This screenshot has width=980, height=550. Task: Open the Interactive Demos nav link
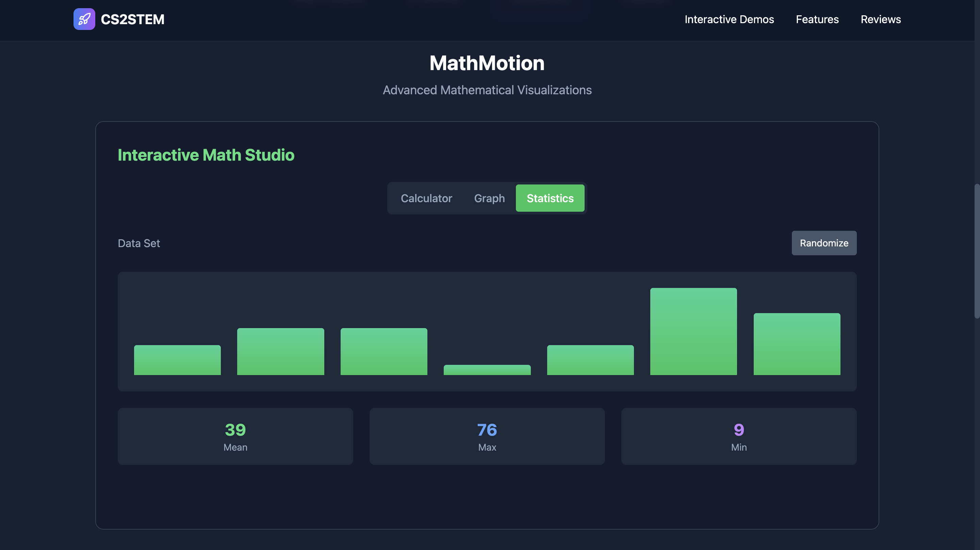click(x=729, y=19)
